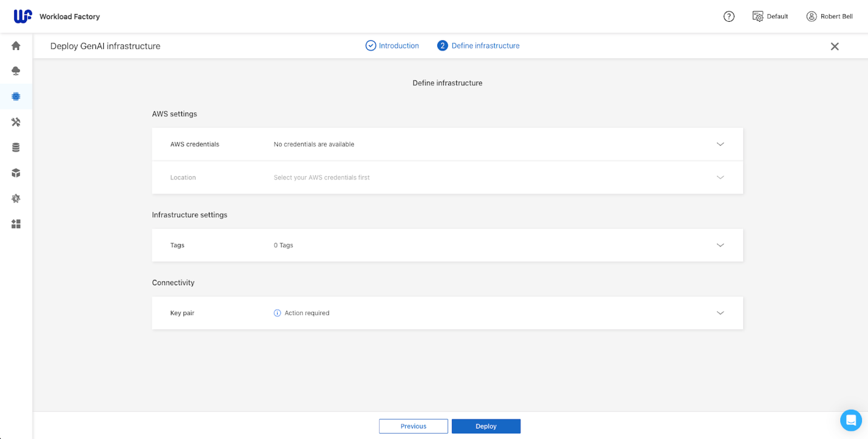868x439 pixels.
Task: Select the chip GenAI sidebar icon
Action: (x=16, y=97)
